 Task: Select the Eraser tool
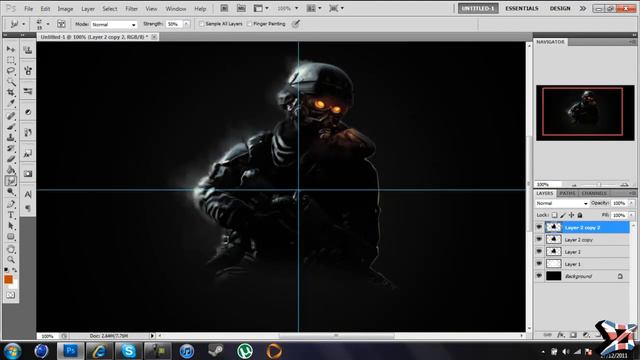click(x=11, y=159)
